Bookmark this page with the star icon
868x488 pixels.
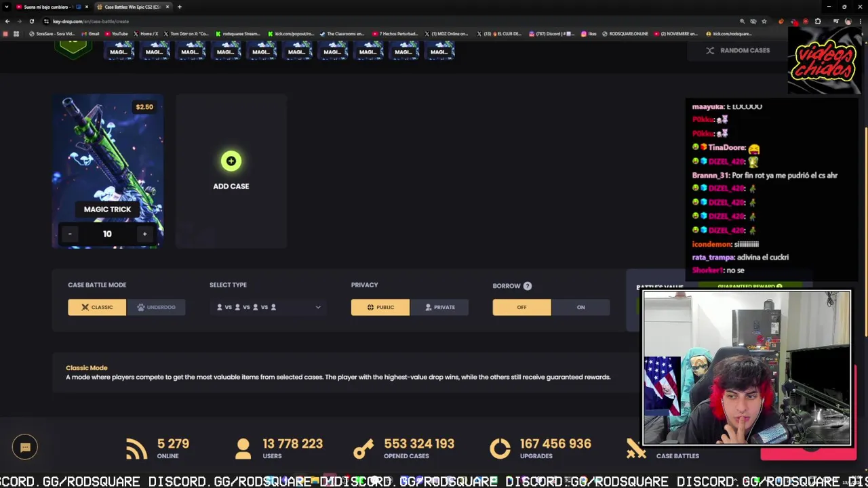[x=764, y=21]
